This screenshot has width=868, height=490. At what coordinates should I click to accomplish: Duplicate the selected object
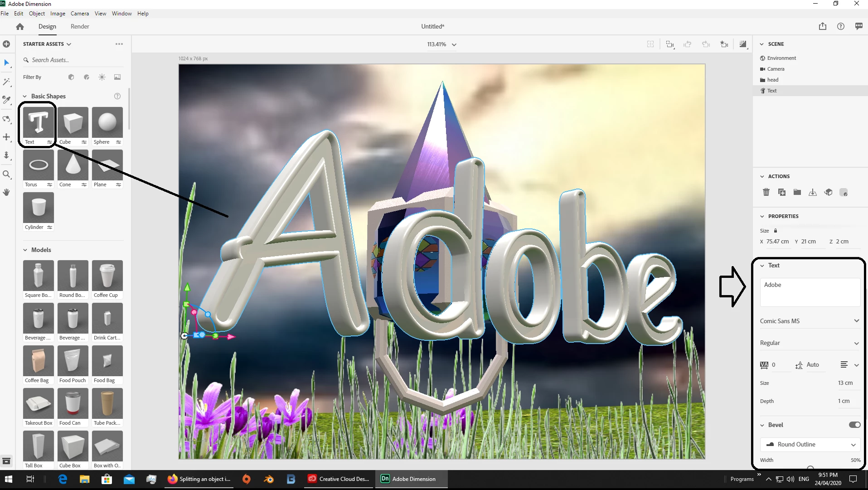pyautogui.click(x=782, y=192)
